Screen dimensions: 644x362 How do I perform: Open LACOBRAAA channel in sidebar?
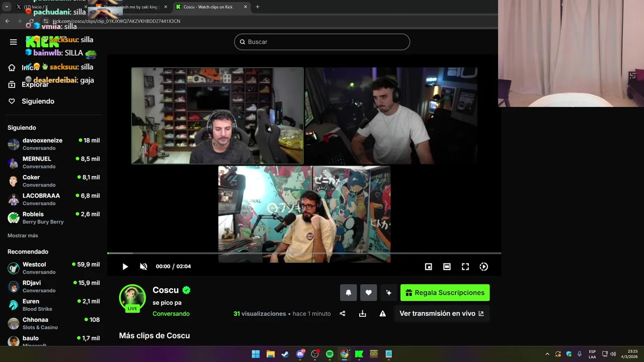coord(53,199)
